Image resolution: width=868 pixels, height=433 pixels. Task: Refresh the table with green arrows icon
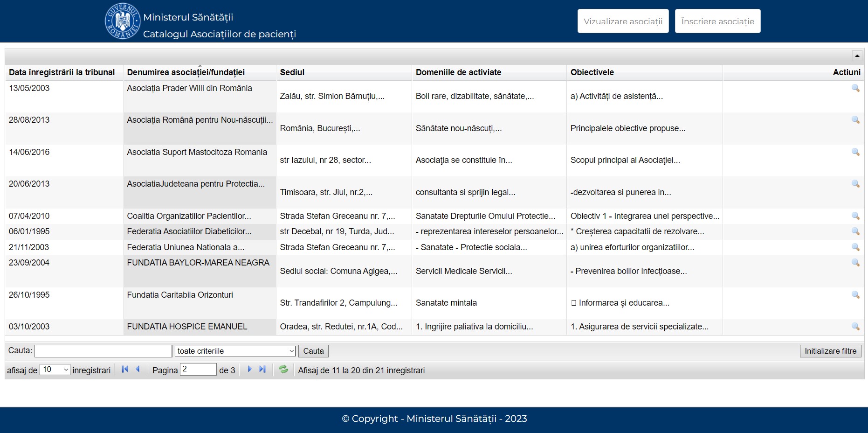(283, 369)
